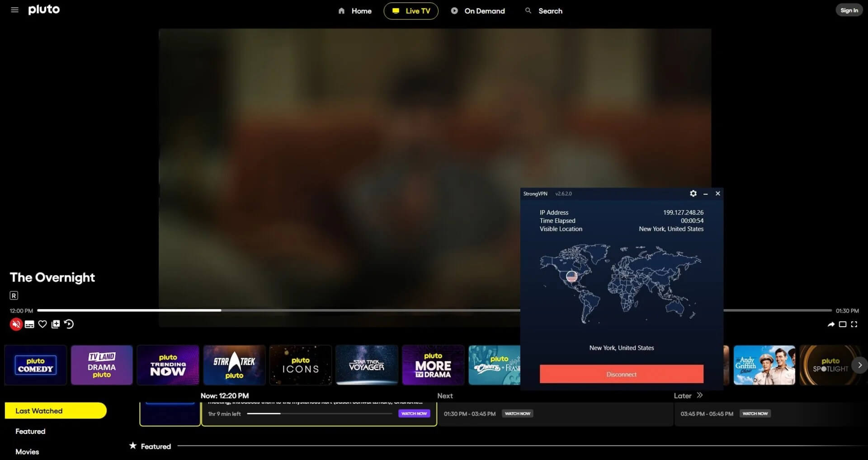Advance the channel carousel with right arrow
Viewport: 868px width, 460px height.
(860, 365)
